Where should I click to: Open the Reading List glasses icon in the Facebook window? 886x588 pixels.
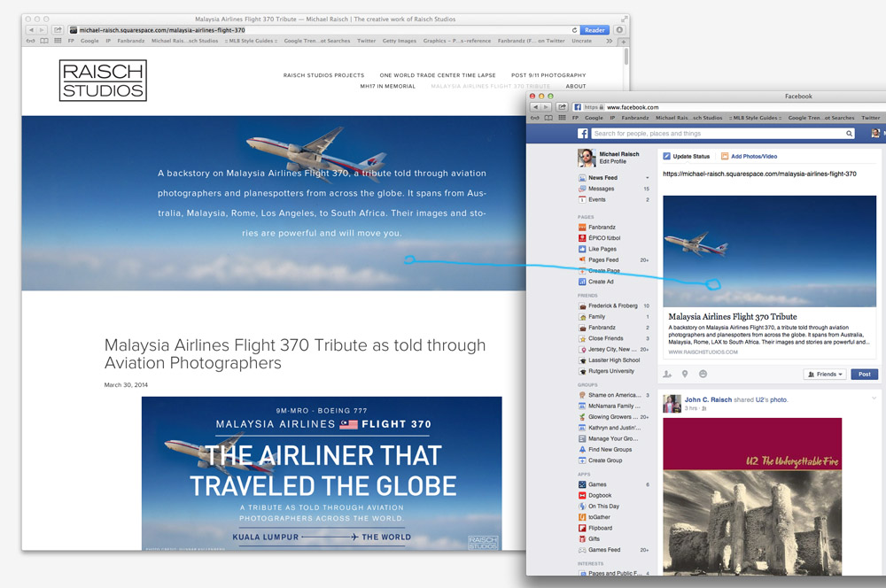[534, 118]
